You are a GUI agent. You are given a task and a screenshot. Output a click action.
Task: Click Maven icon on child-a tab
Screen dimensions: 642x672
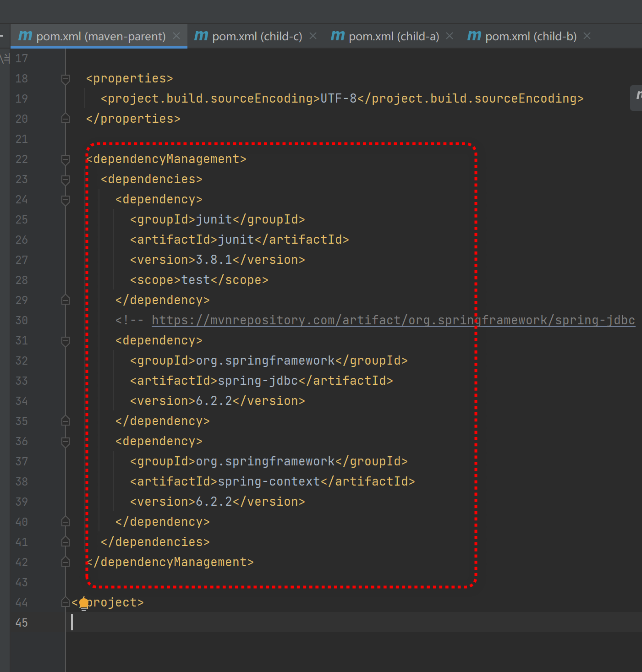click(338, 35)
